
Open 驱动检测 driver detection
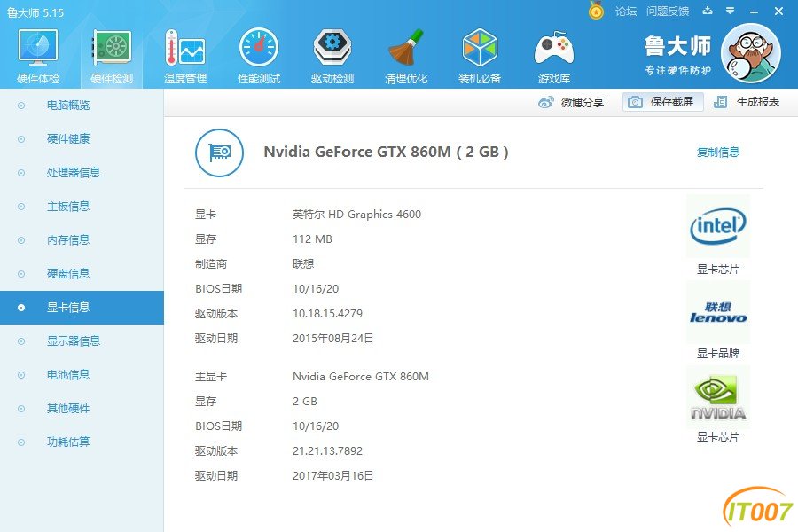[332, 56]
